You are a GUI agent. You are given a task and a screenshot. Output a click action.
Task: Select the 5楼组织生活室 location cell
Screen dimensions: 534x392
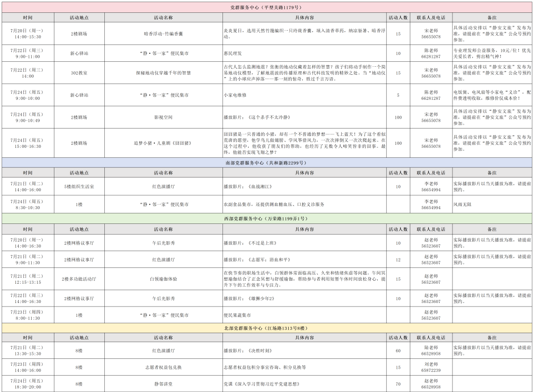click(79, 187)
